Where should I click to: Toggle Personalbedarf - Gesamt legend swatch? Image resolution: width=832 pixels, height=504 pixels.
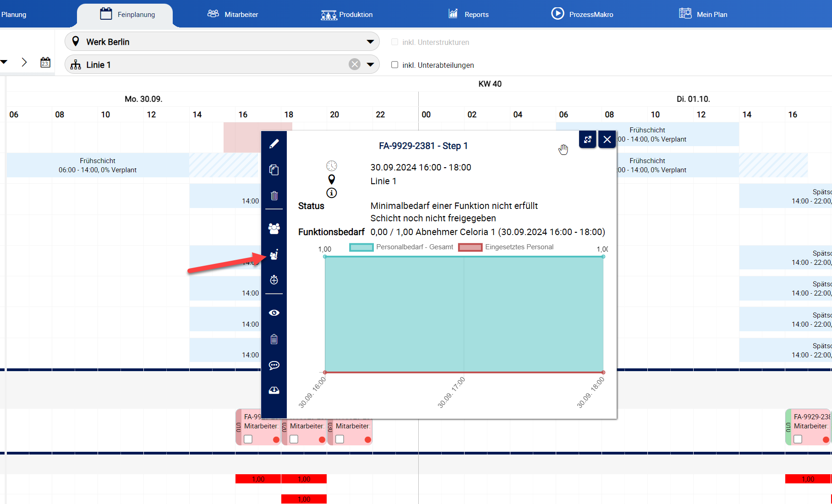361,247
